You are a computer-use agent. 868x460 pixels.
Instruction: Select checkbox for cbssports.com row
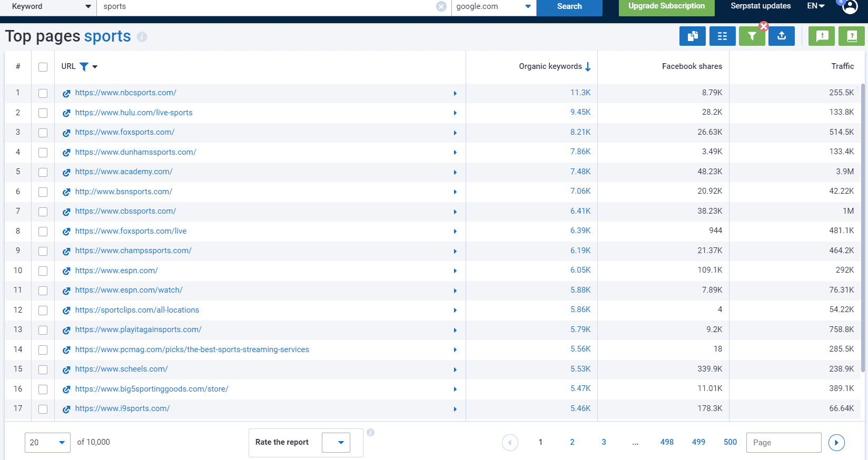43,212
